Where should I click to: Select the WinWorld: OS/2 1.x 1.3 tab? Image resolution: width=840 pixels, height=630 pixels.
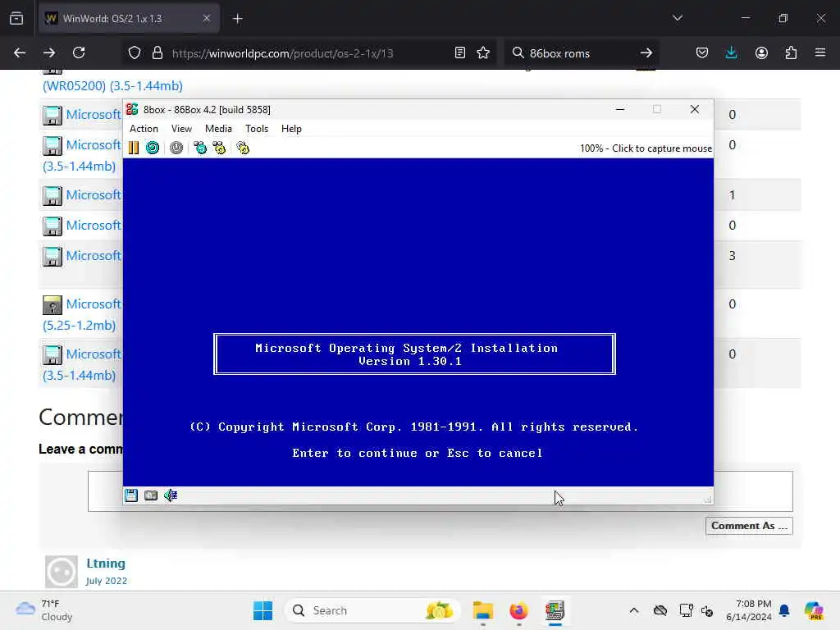tap(129, 18)
